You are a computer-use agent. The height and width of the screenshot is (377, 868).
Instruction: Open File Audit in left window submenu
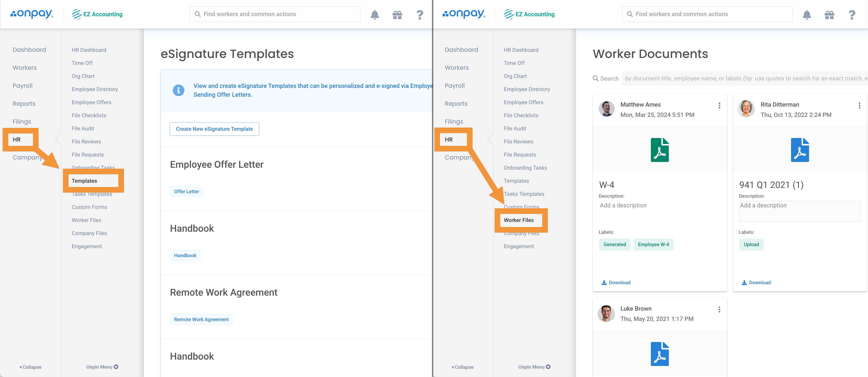coord(83,129)
